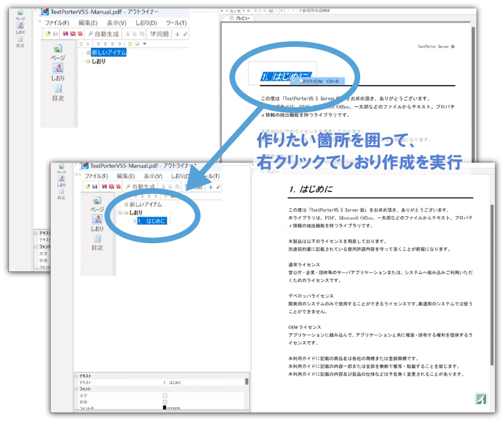
Task: Click the black フォント色 color swatch
Action: point(165,408)
